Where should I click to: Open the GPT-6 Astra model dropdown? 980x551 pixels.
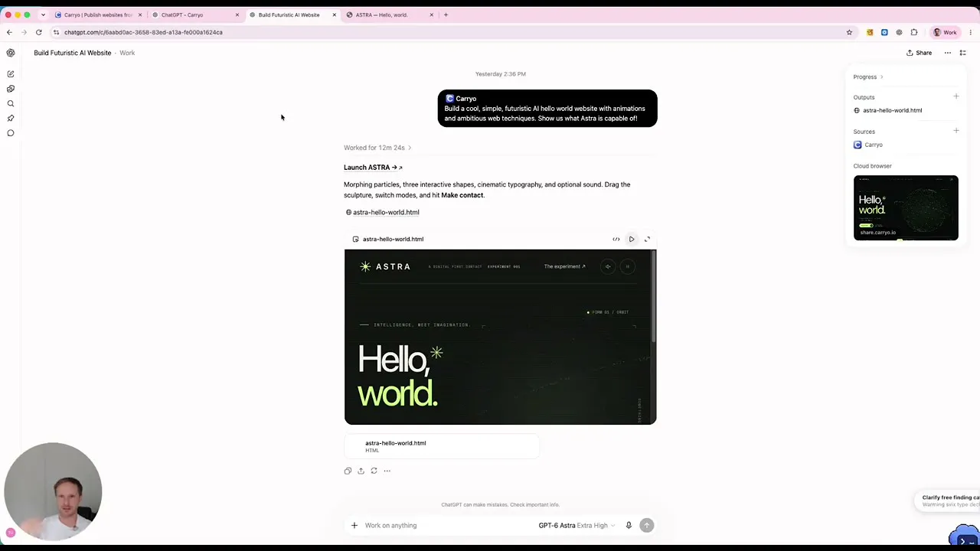click(x=577, y=526)
